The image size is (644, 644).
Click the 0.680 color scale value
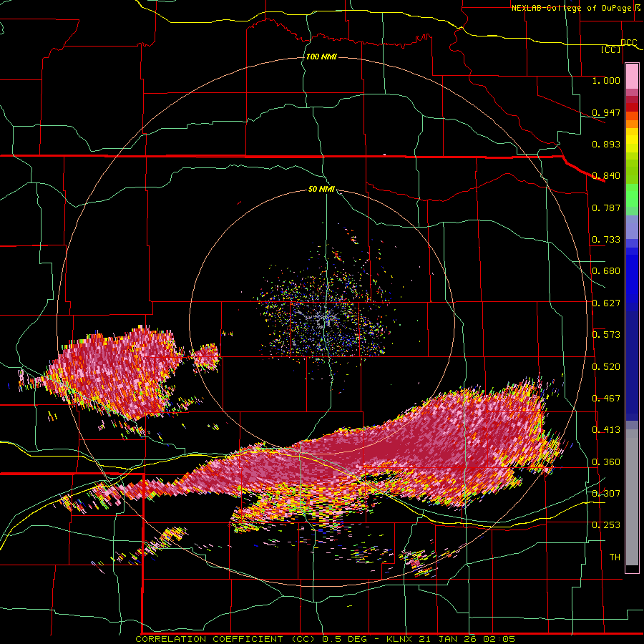pos(606,271)
